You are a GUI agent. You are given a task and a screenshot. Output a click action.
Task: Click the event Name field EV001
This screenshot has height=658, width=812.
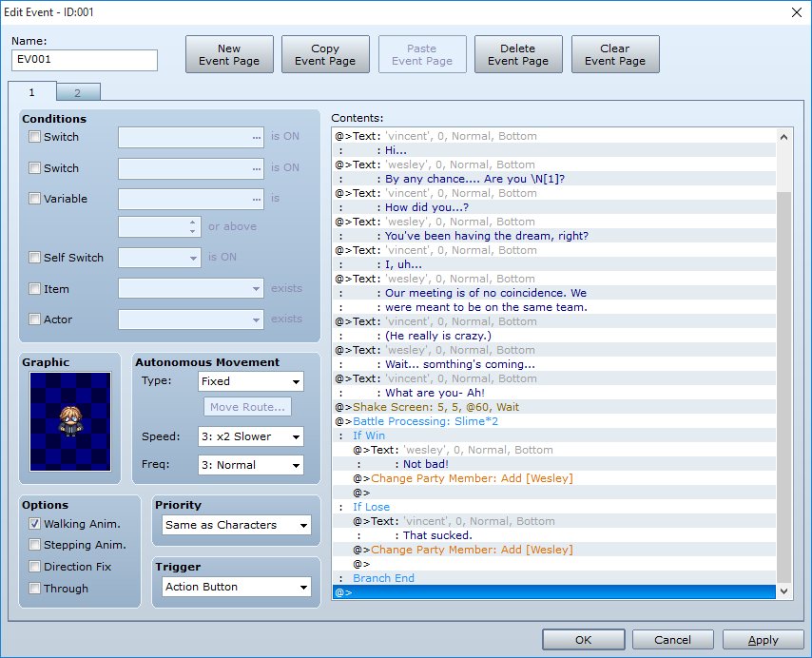(x=85, y=60)
